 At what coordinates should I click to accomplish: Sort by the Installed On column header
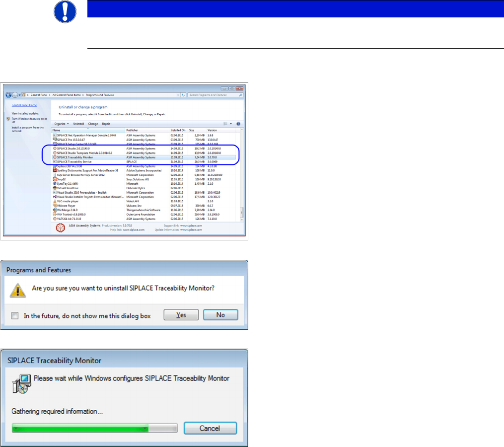click(179, 130)
